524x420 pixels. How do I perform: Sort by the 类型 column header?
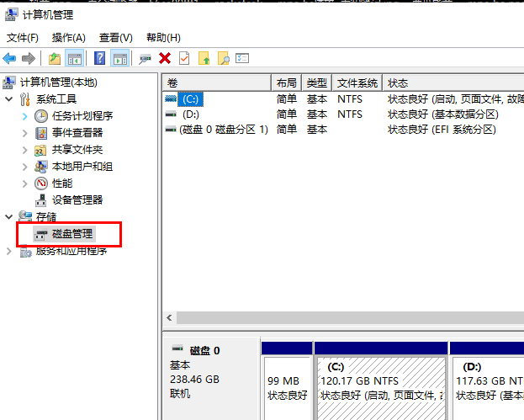316,82
